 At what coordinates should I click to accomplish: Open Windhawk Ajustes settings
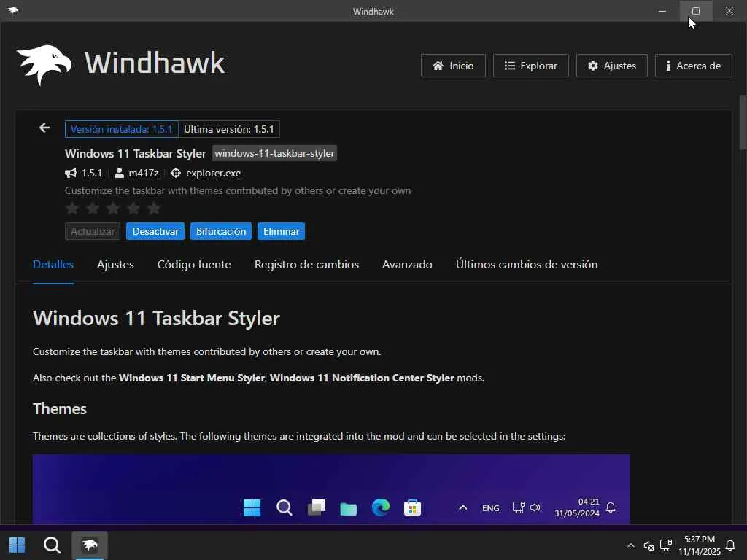coord(612,66)
